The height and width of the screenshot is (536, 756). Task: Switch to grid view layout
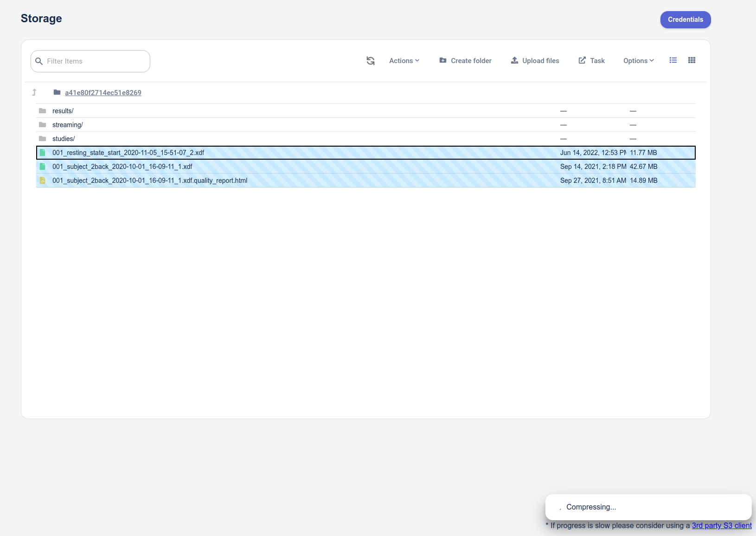coord(692,60)
